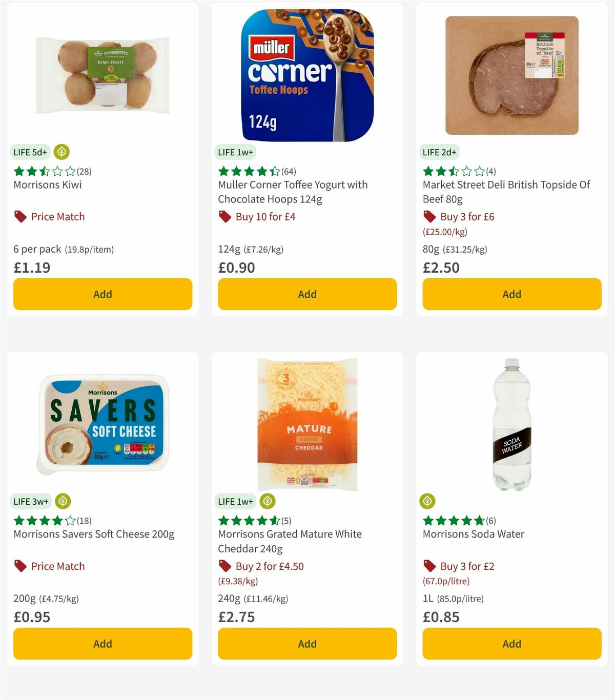Click the red tag icon on Buy 3 for £6 offer
The width and height of the screenshot is (615, 700).
click(x=428, y=216)
